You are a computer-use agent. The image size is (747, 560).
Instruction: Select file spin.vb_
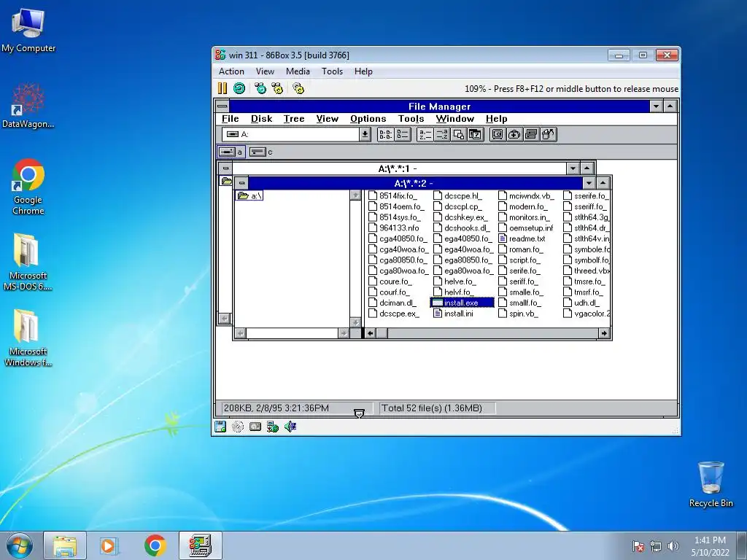point(518,314)
